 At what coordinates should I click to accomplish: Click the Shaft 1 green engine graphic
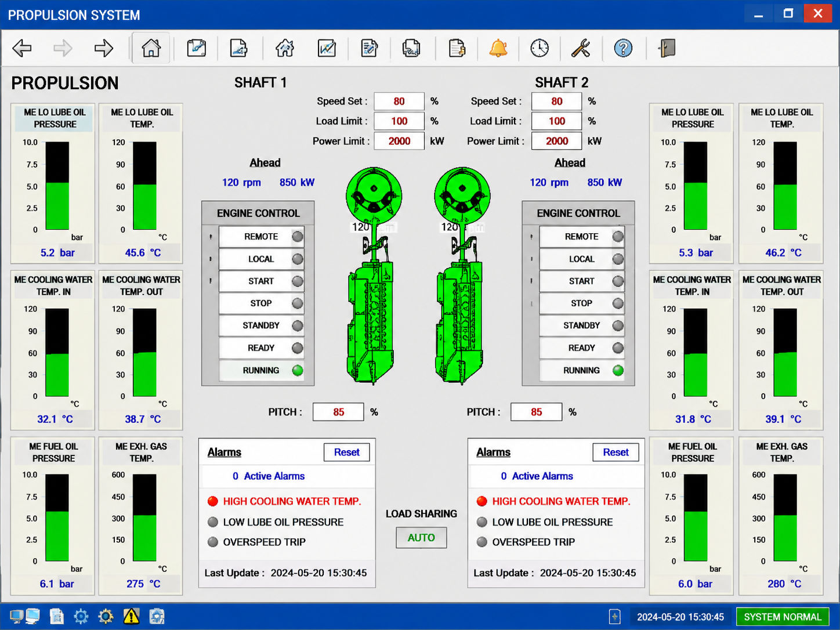point(372,276)
